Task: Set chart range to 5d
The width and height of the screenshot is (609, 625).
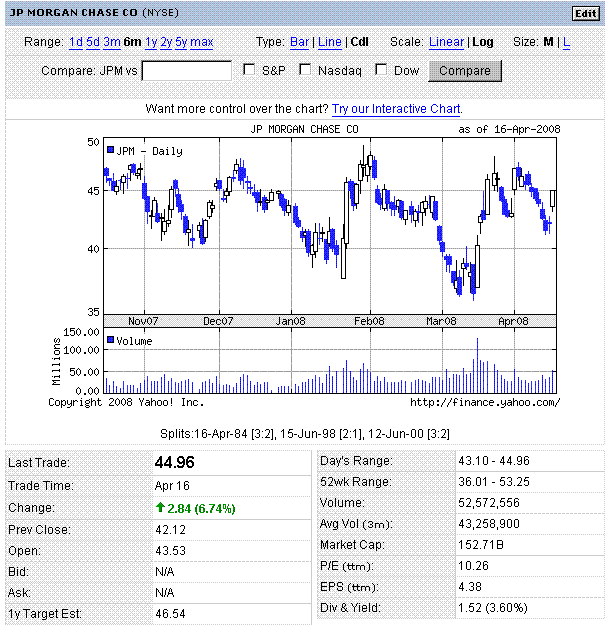Action: pyautogui.click(x=93, y=42)
